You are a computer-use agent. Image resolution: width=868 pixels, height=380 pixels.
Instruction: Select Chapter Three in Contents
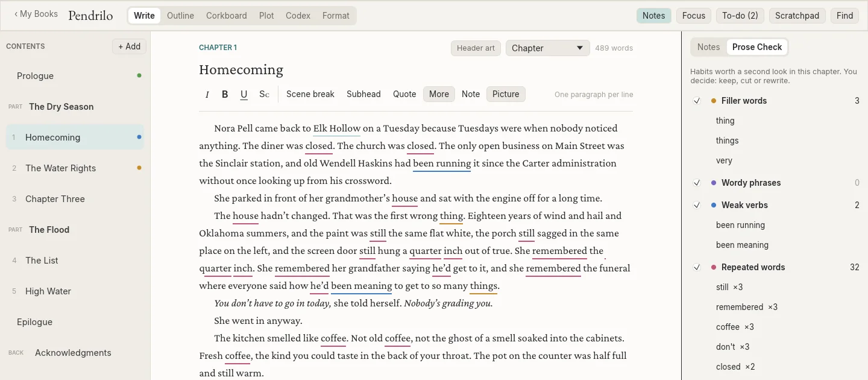point(75,199)
